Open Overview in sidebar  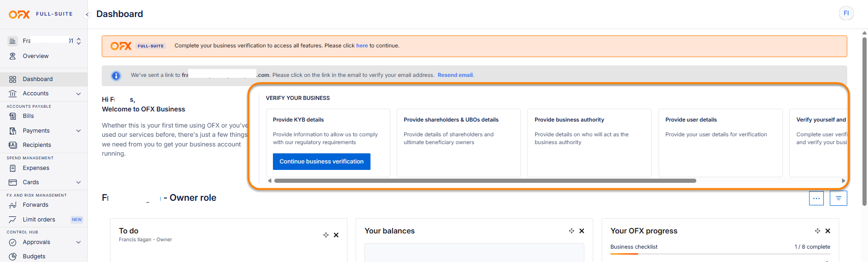click(35, 56)
